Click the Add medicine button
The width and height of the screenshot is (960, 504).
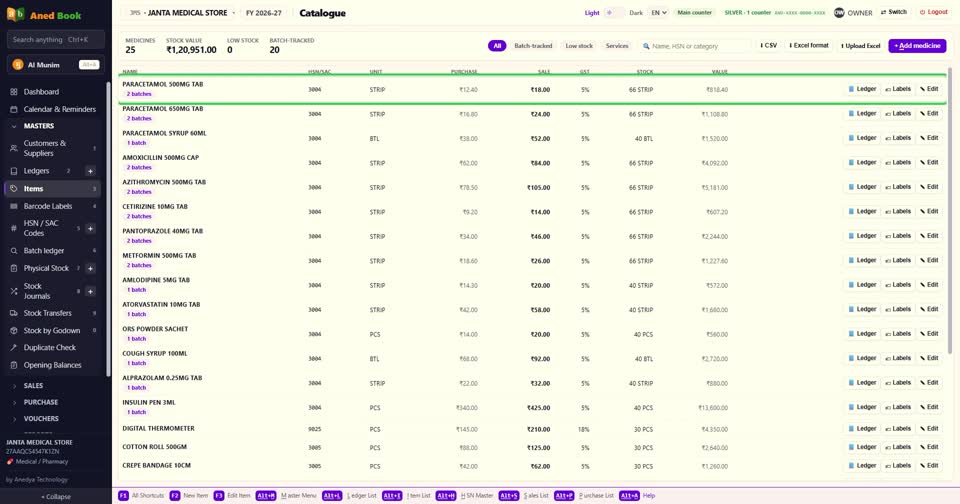917,46
